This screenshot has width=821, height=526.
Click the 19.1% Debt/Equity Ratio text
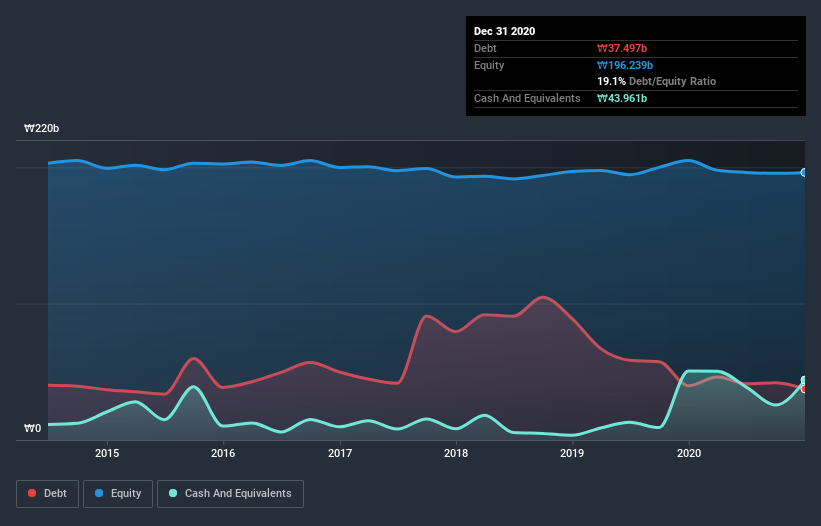tap(657, 82)
